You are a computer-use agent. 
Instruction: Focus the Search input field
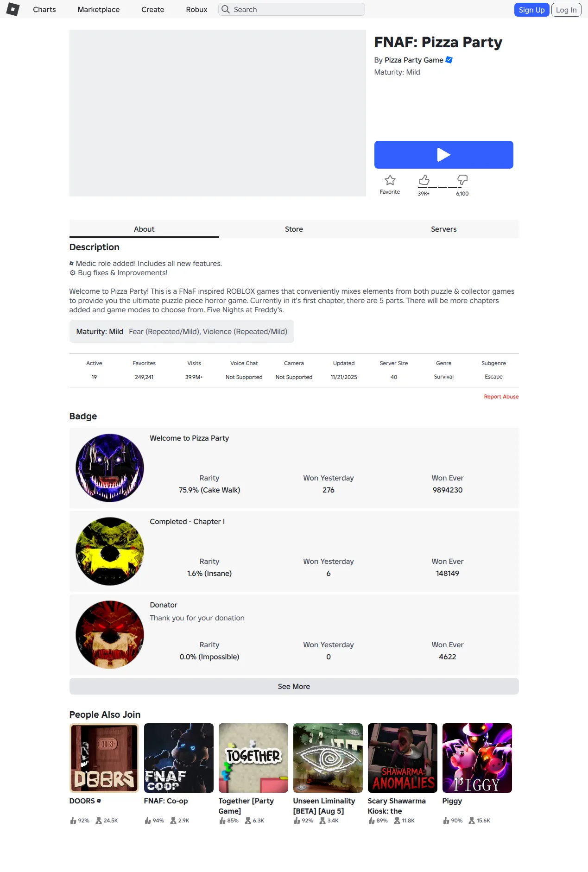[x=292, y=9]
